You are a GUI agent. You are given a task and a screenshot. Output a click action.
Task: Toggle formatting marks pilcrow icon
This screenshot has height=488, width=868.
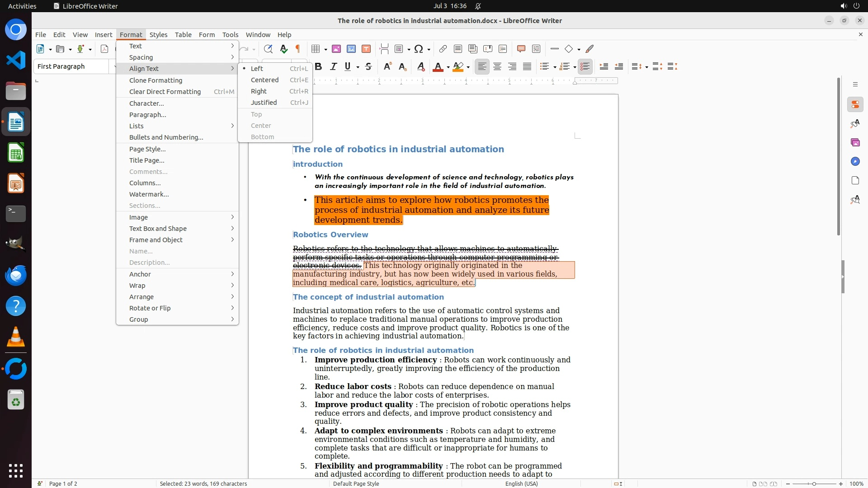click(x=297, y=49)
